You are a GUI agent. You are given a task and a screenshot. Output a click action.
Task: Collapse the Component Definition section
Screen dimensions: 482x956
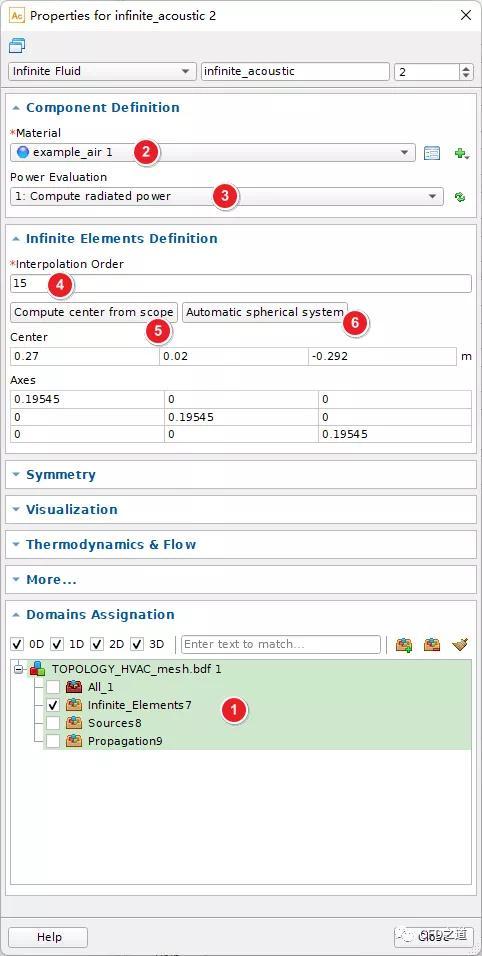[x=15, y=108]
